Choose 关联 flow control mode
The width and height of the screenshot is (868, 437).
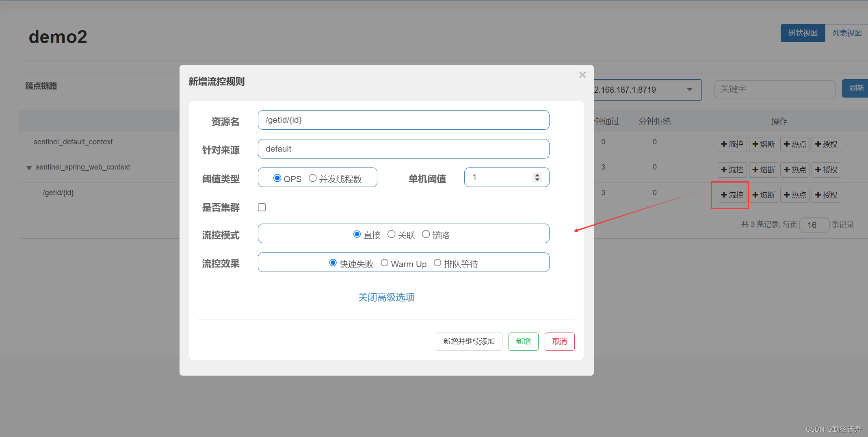(392, 234)
